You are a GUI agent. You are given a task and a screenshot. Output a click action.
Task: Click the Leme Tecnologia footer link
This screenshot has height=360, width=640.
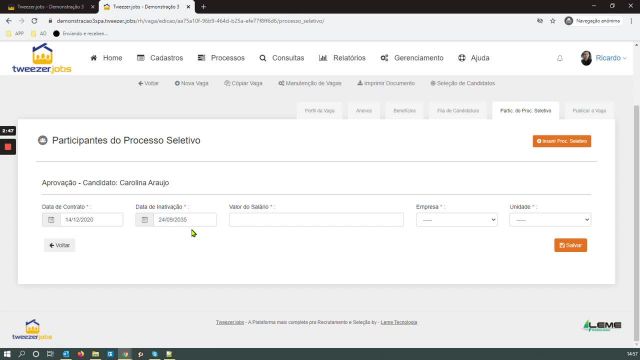[x=399, y=322]
